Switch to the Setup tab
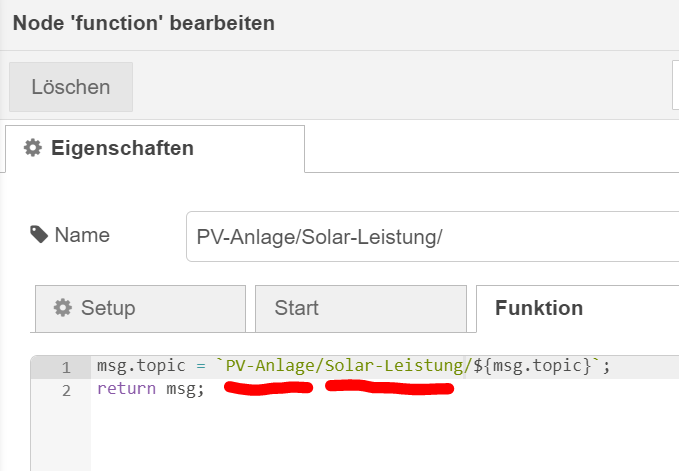This screenshot has height=471, width=679. [140, 309]
